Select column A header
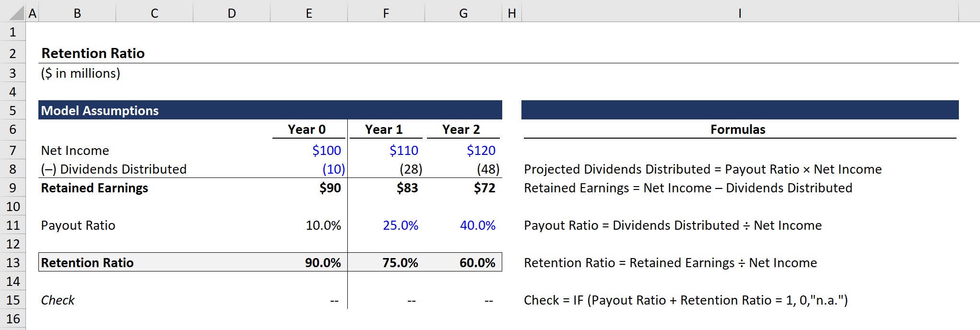Image resolution: width=980 pixels, height=330 pixels. (32, 13)
